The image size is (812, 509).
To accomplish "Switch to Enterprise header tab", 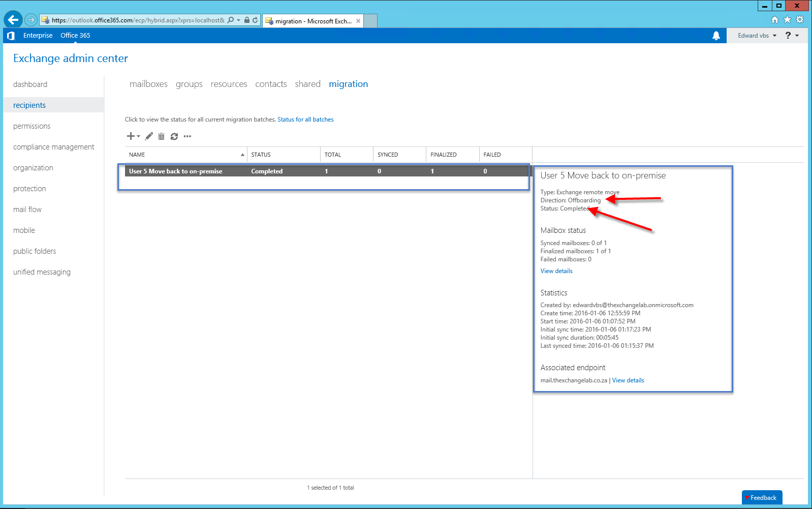I will tap(38, 36).
